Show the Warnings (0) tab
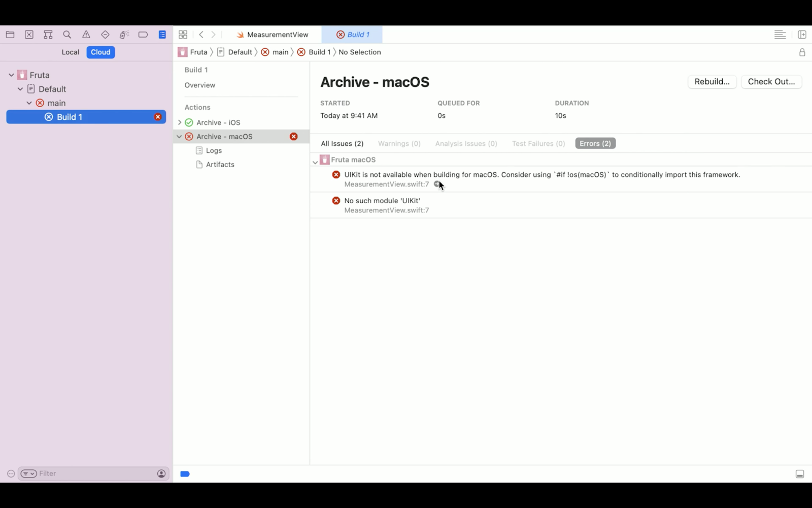The image size is (812, 508). pyautogui.click(x=399, y=144)
